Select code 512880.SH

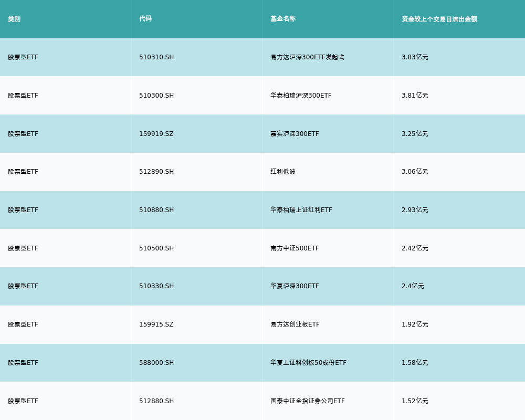point(156,401)
